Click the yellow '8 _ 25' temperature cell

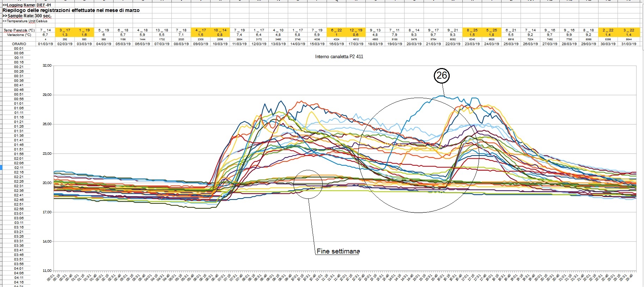point(472,30)
